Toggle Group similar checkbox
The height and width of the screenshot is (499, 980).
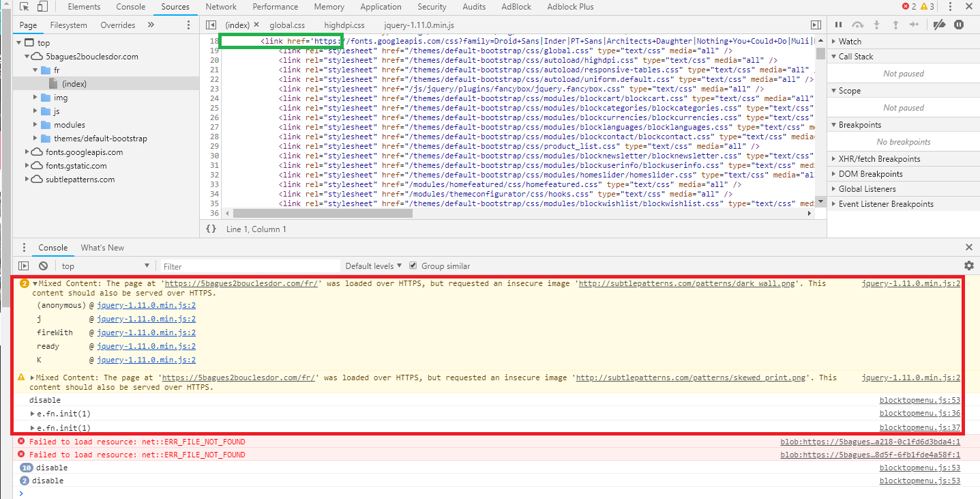coord(413,266)
